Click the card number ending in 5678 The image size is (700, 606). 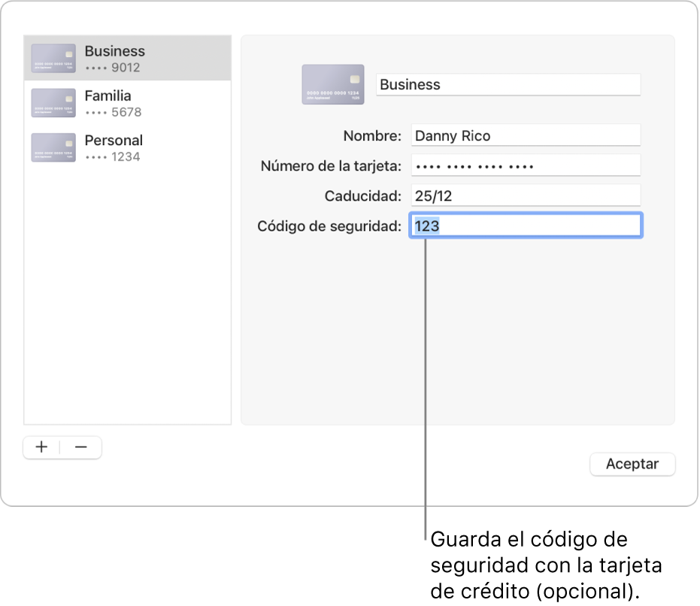113,112
